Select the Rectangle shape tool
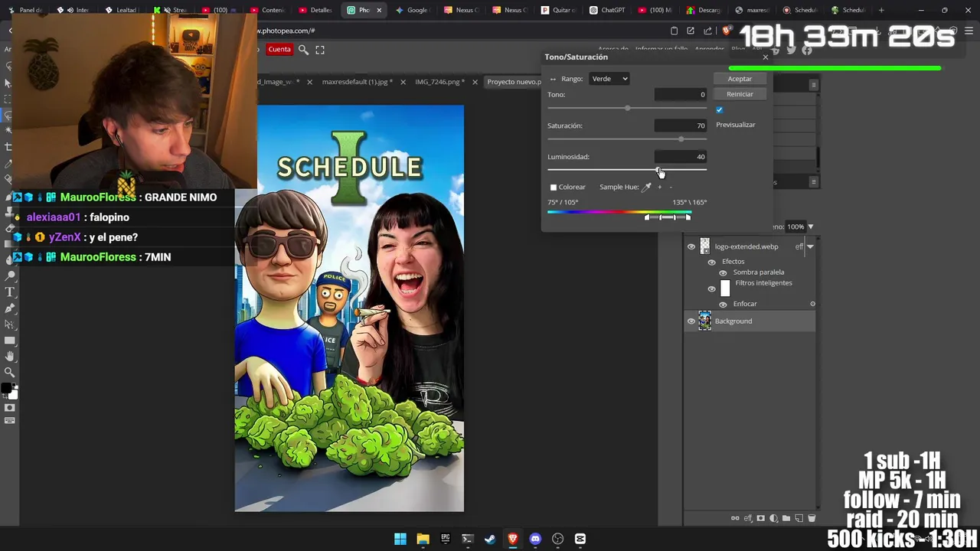The width and height of the screenshot is (980, 551). (x=10, y=341)
